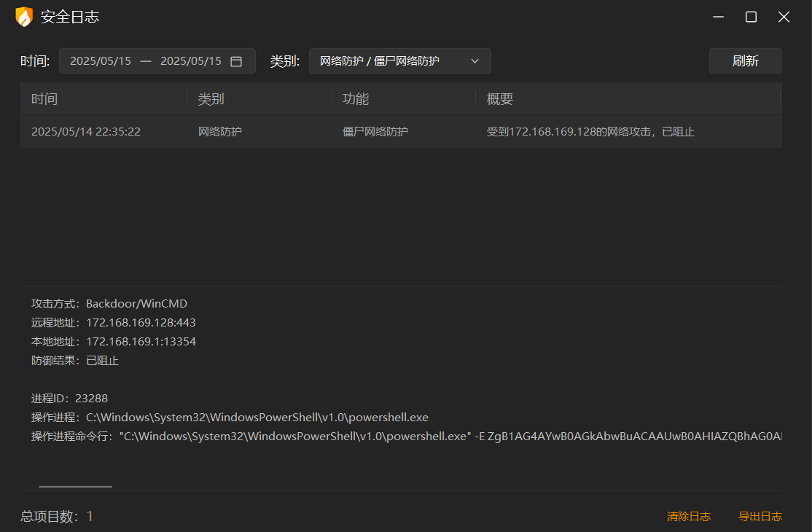Viewport: 812px width, 532px height.
Task: Click the local address 172.168.169.1:13354
Action: pos(141,342)
